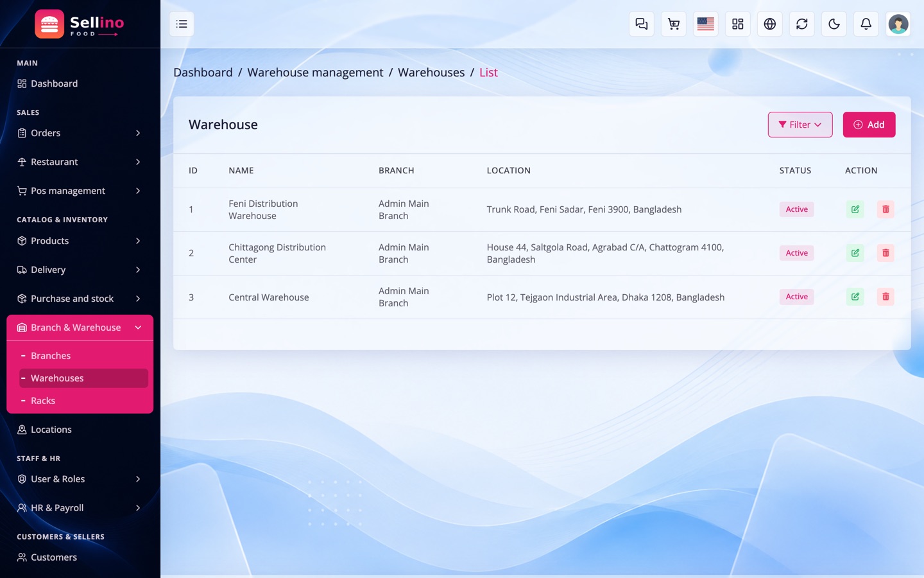Expand the Purchase and stock menu
Screen dimensions: 924x578
(x=80, y=299)
